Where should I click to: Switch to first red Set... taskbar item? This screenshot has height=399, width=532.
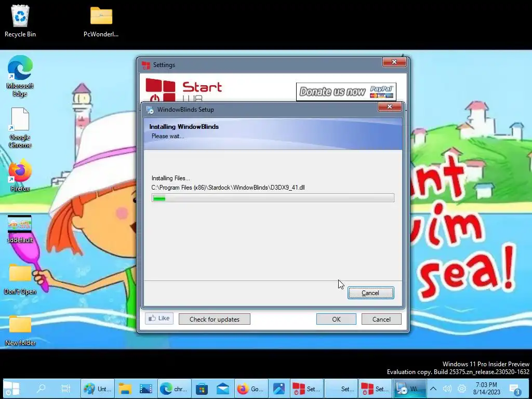click(x=307, y=389)
